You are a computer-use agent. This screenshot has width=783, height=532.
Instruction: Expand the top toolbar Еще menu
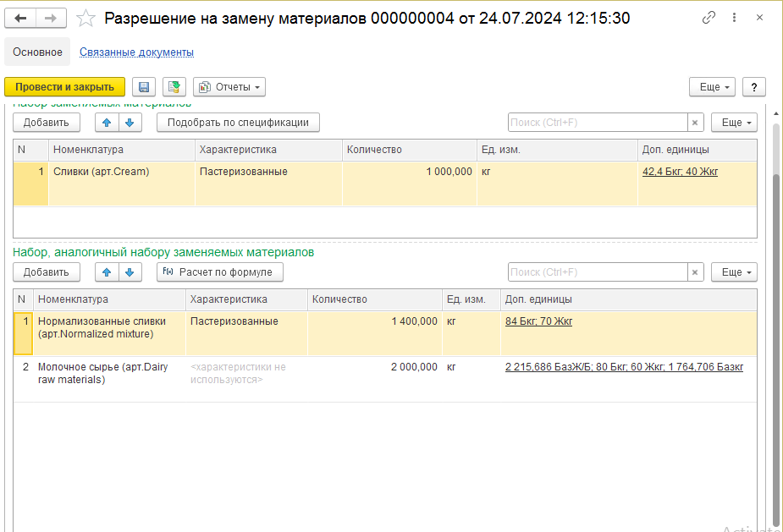point(710,87)
